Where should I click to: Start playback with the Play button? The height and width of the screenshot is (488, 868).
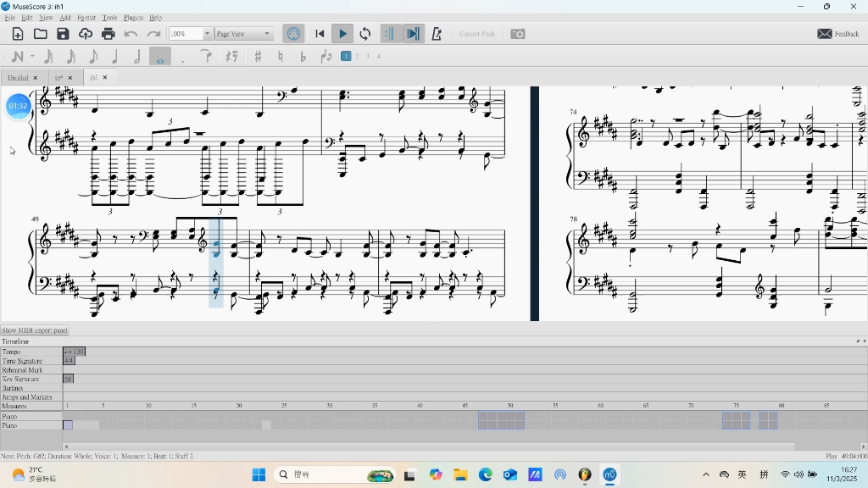point(342,34)
